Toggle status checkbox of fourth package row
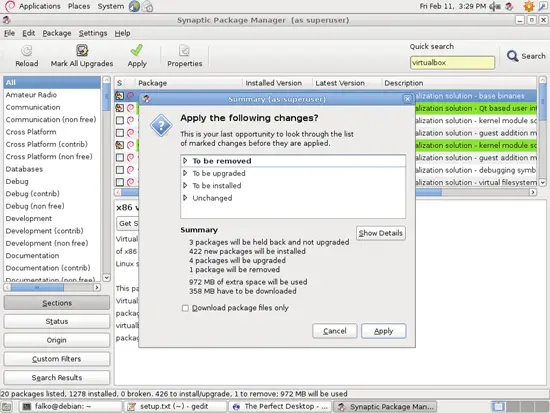Screen dimensions: 550x413 (120, 133)
